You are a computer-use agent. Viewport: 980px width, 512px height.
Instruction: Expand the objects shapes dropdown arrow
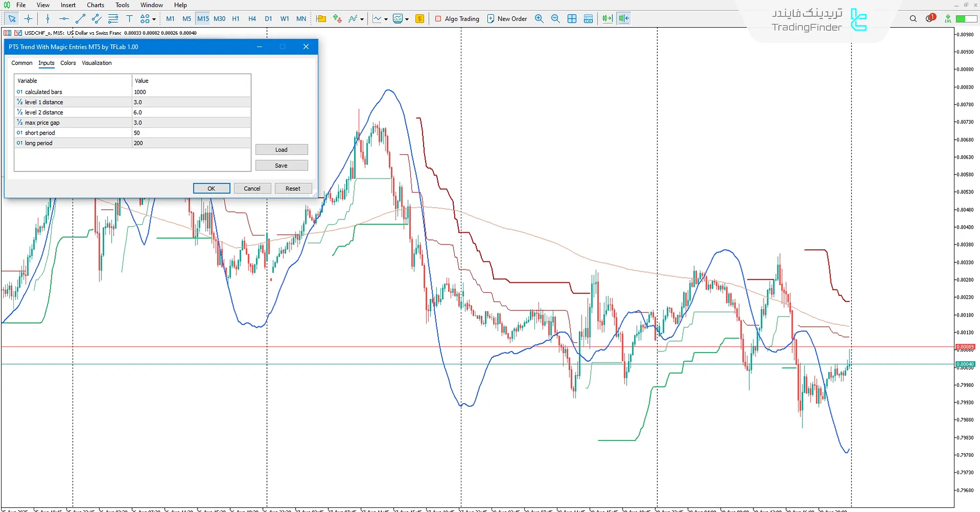click(x=154, y=19)
